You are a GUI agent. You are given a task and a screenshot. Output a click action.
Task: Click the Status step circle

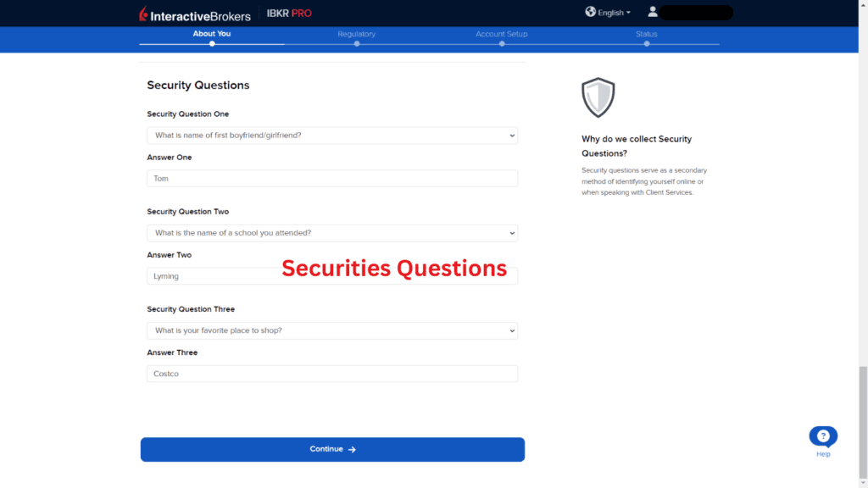click(x=647, y=43)
